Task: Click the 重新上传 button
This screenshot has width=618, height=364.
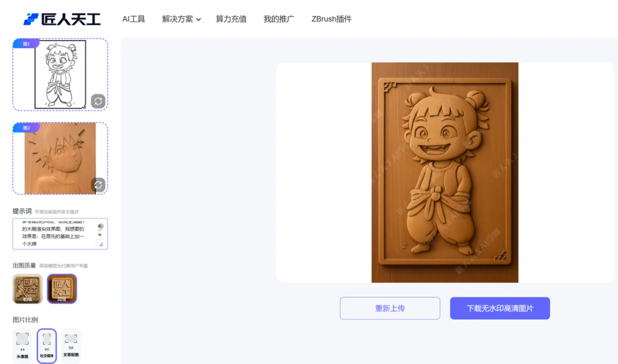Action: point(390,308)
